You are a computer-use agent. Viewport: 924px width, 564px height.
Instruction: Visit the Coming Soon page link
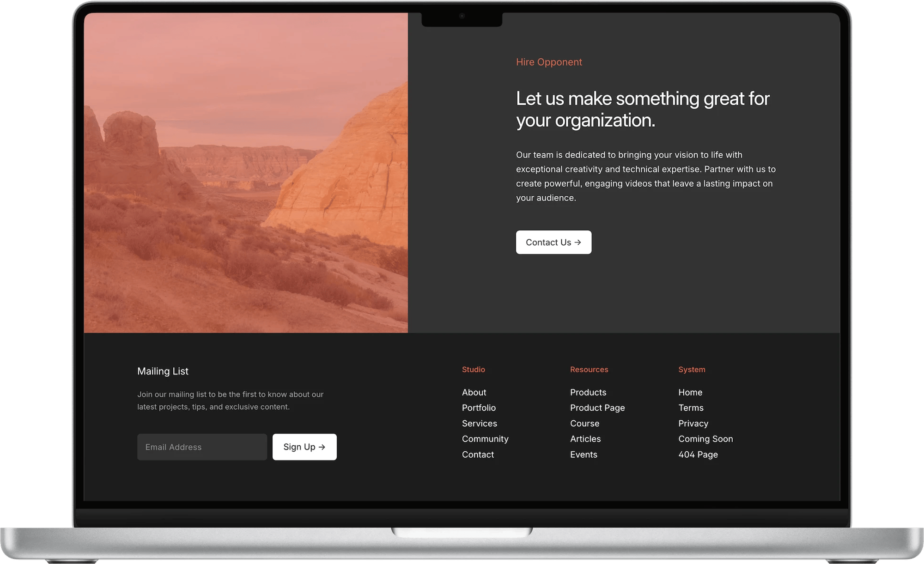[x=705, y=439]
